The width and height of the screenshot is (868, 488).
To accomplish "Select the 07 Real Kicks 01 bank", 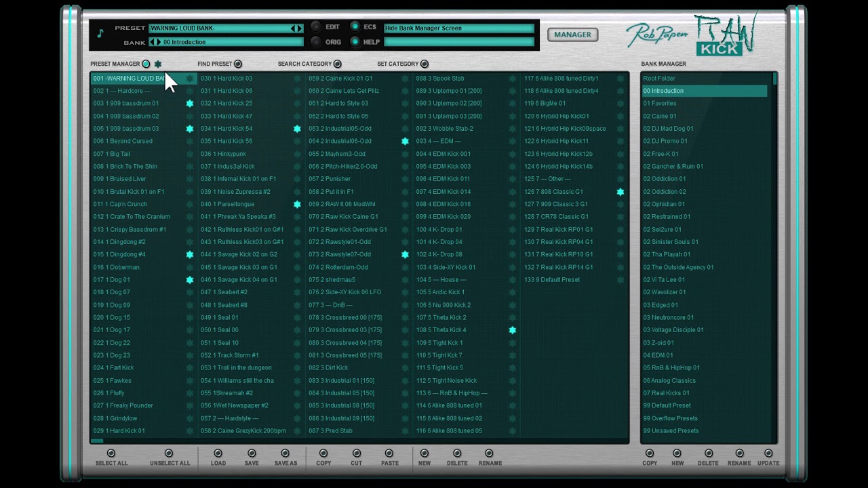I will coord(705,393).
